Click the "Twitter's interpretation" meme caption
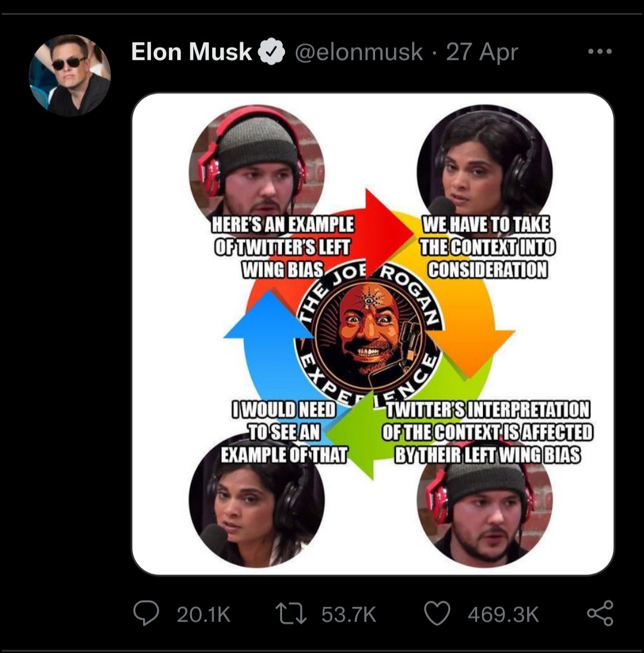This screenshot has height=653, width=644. pos(487,433)
